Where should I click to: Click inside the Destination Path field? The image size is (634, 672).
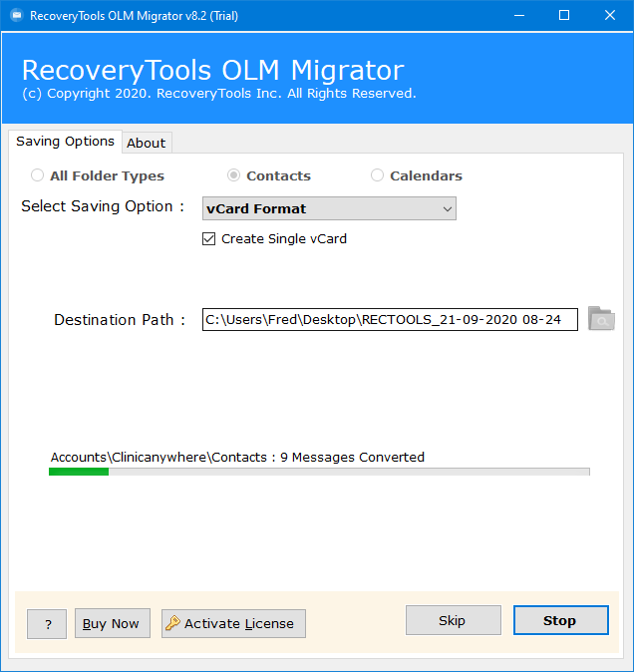pos(389,320)
